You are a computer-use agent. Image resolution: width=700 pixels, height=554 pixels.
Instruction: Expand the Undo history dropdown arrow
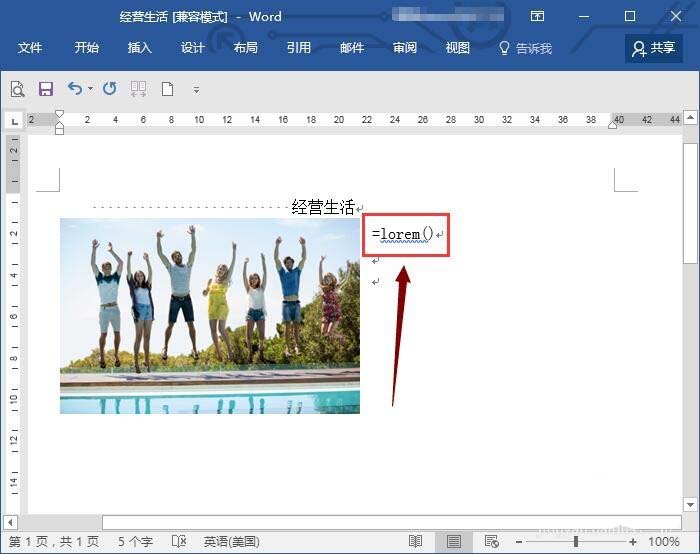coord(90,89)
